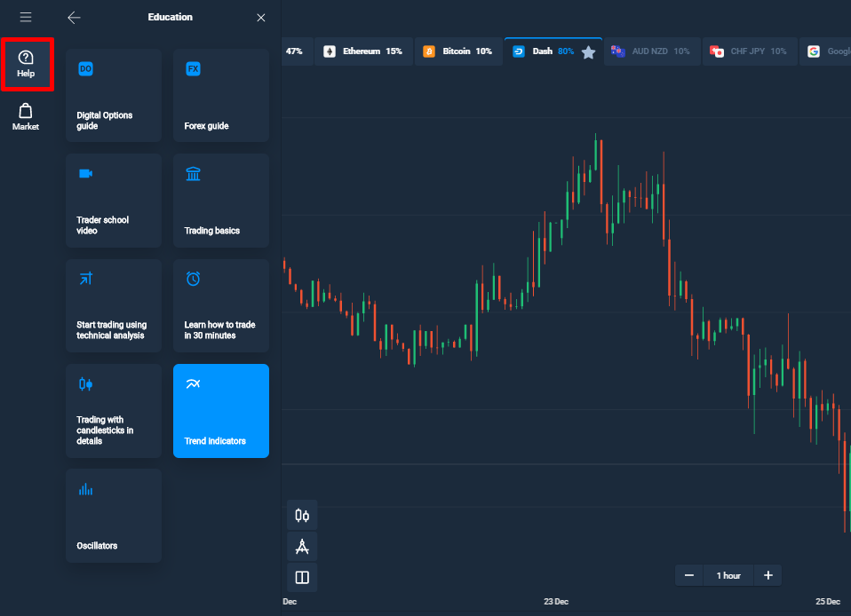Click the 25 Dec date label
This screenshot has width=851, height=616.
pos(828,602)
